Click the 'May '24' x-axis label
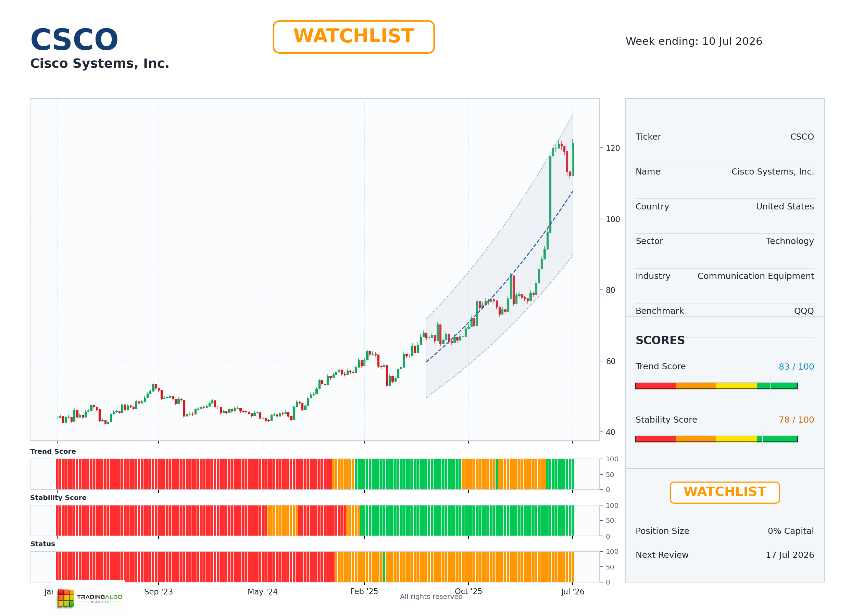863x616 pixels. tap(263, 592)
